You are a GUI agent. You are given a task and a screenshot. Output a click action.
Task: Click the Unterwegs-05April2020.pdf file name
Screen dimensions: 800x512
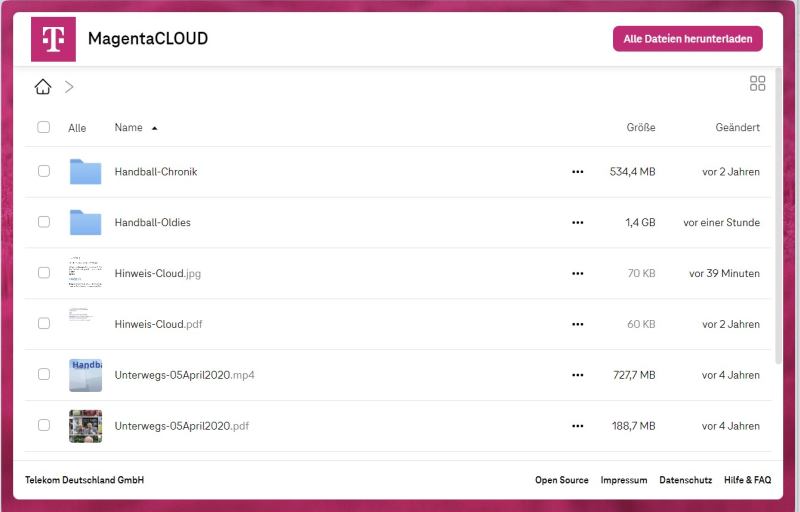182,426
